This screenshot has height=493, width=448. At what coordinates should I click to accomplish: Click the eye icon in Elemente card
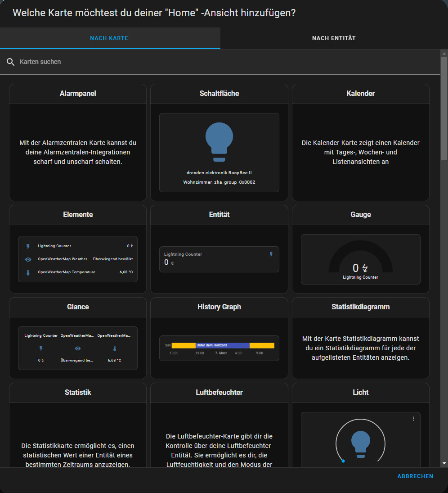[x=28, y=259]
